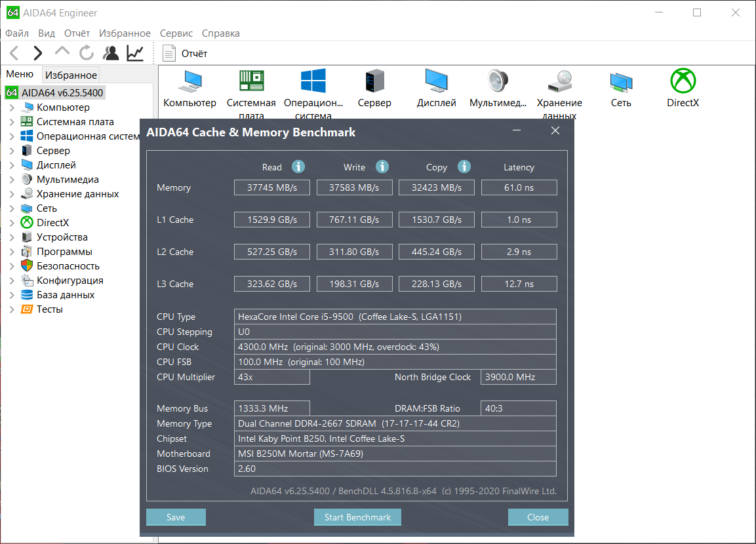The height and width of the screenshot is (544, 756).
Task: Click the CPU Type field HexaCore Intel Core i5-9500
Action: pos(395,317)
